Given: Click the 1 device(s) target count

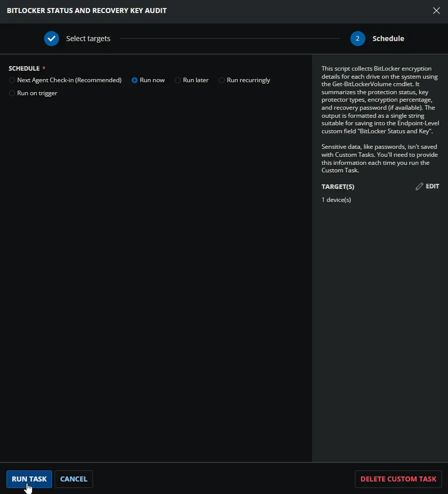Looking at the screenshot, I should [x=336, y=200].
